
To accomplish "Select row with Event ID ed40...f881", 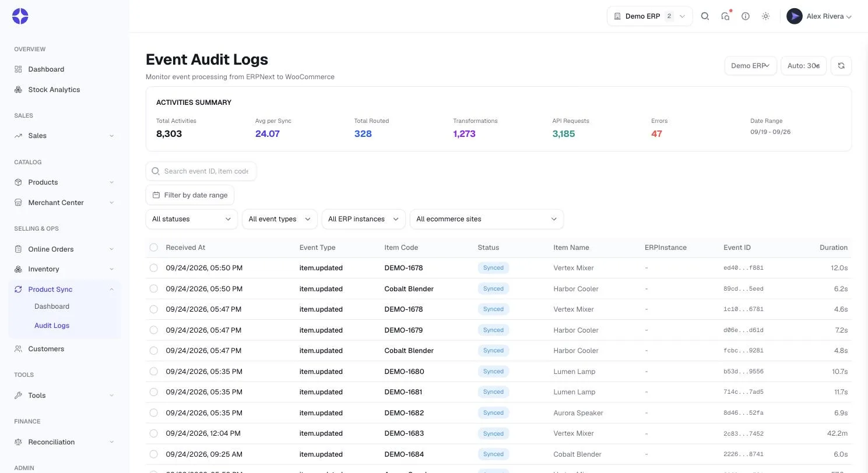I will pos(154,268).
